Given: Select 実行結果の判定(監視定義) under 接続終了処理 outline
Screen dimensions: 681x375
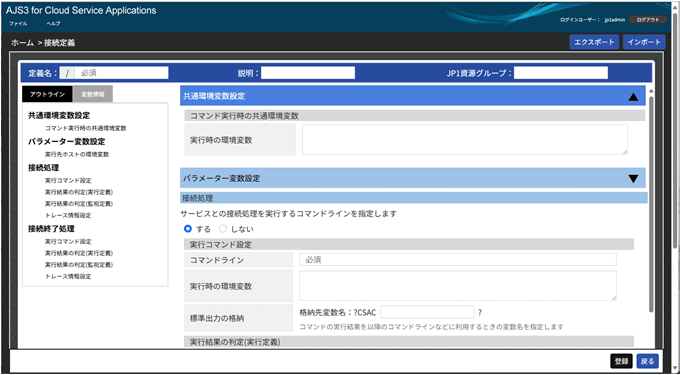Looking at the screenshot, I should click(79, 265).
